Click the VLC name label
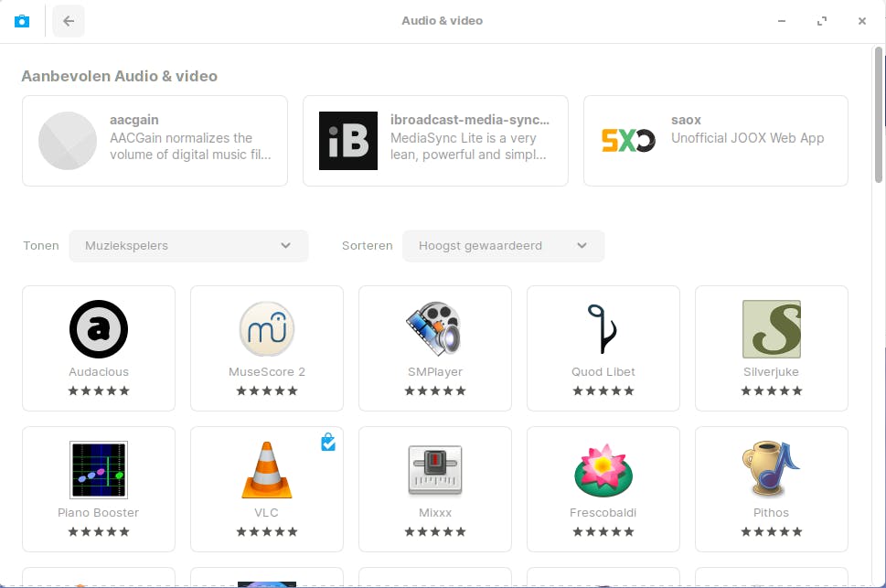 [x=266, y=512]
